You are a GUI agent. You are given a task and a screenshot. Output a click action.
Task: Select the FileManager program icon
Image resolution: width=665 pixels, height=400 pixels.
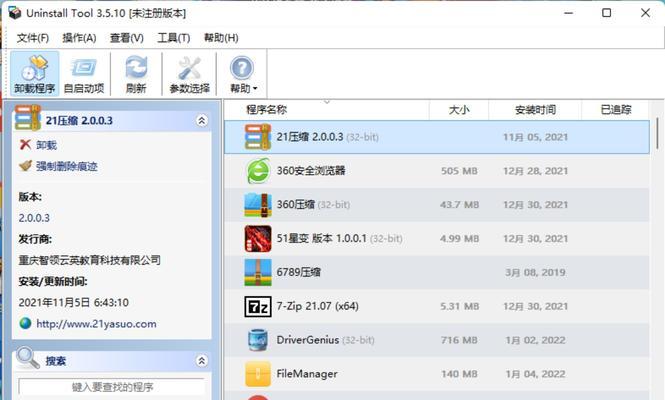258,374
